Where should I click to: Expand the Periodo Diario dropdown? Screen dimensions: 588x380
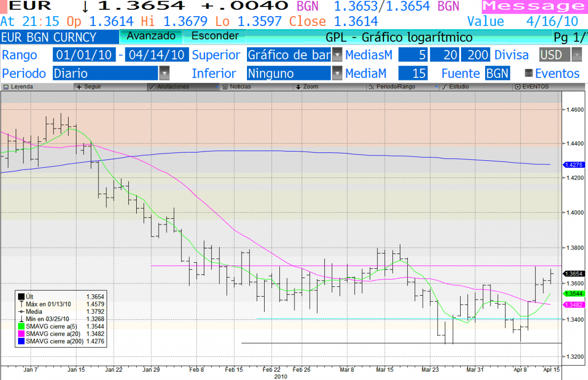[x=164, y=73]
